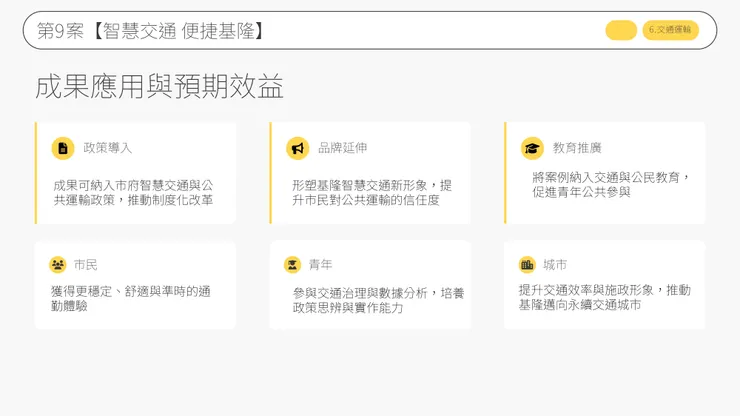Click the 市民 card title
This screenshot has height=416, width=740.
pyautogui.click(x=85, y=264)
